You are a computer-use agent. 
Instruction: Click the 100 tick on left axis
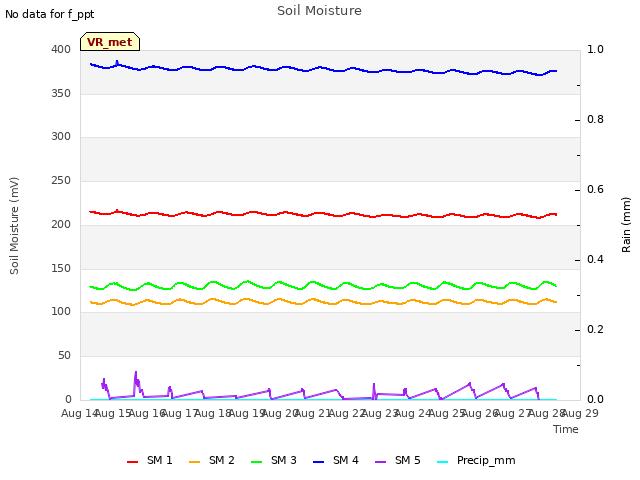click(61, 311)
